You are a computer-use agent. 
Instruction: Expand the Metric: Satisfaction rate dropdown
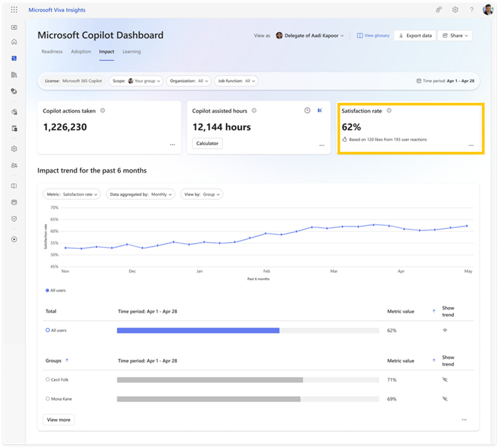(x=72, y=194)
